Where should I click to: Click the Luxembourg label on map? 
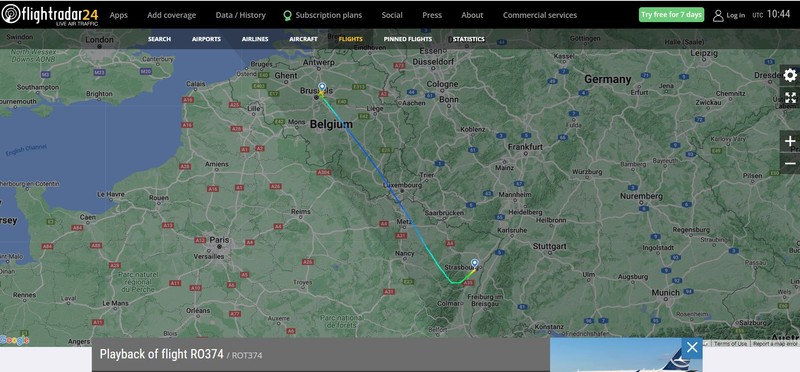(x=403, y=185)
